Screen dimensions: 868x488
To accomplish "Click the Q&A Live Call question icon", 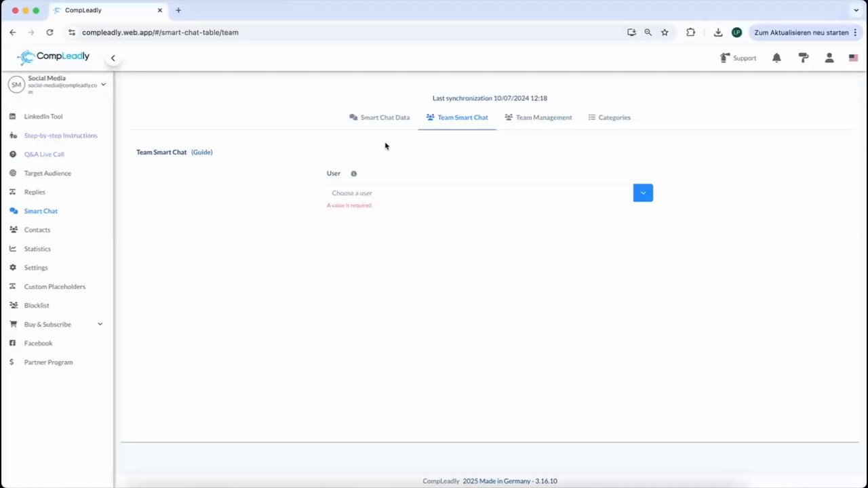I will 12,155.
